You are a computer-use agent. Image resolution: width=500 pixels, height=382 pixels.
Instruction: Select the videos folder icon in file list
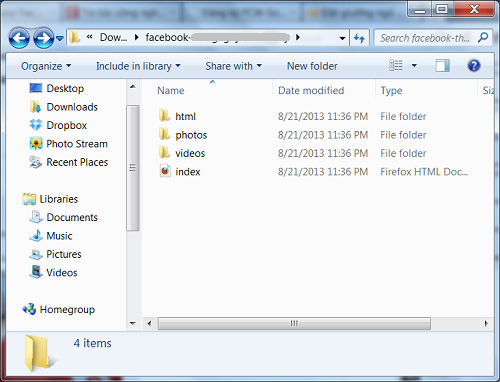pos(165,152)
